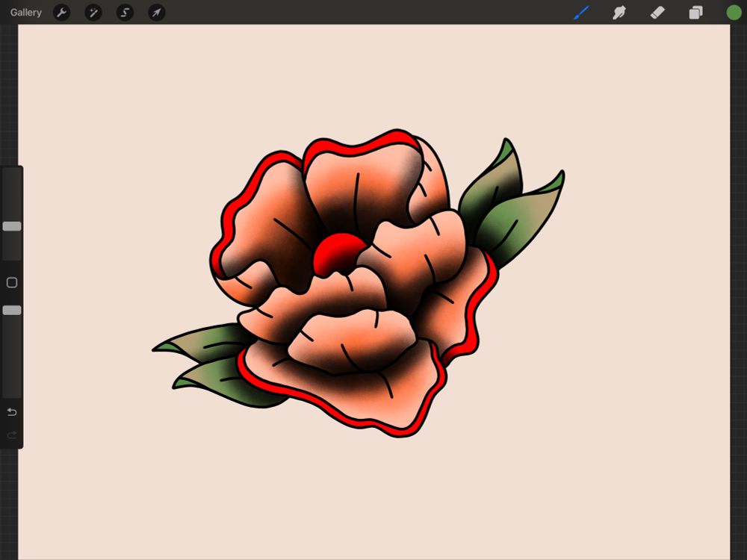Screen dimensions: 747x560
Task: Activate the Selection tool
Action: 125,13
